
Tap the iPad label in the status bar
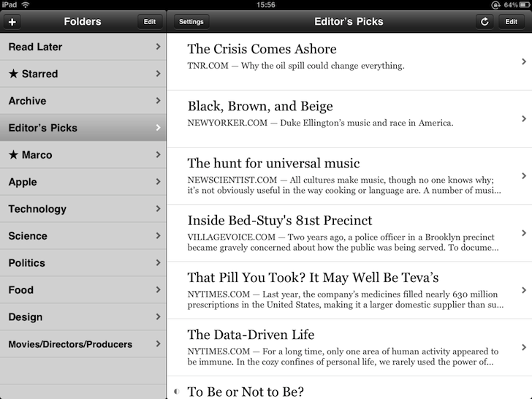(x=9, y=4)
